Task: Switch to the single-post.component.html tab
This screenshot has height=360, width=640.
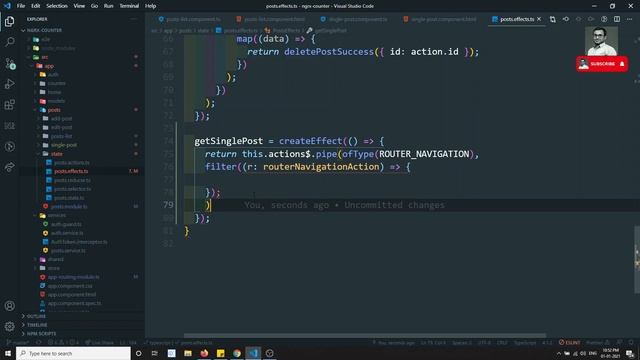Action: point(440,19)
